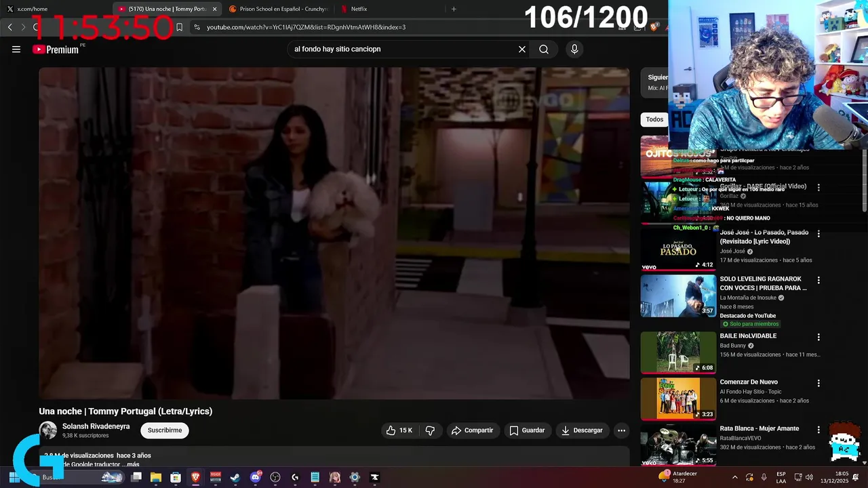Open File Explorer from taskbar
The height and width of the screenshot is (488, 868).
[156, 477]
